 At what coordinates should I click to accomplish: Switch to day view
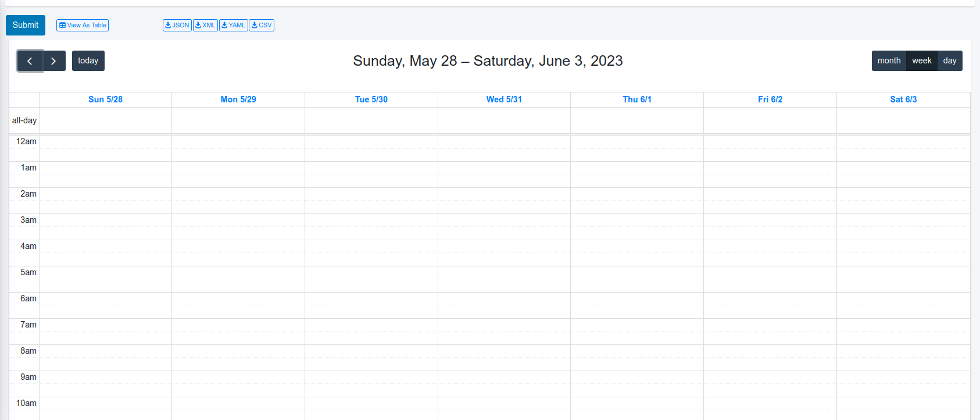pyautogui.click(x=950, y=61)
